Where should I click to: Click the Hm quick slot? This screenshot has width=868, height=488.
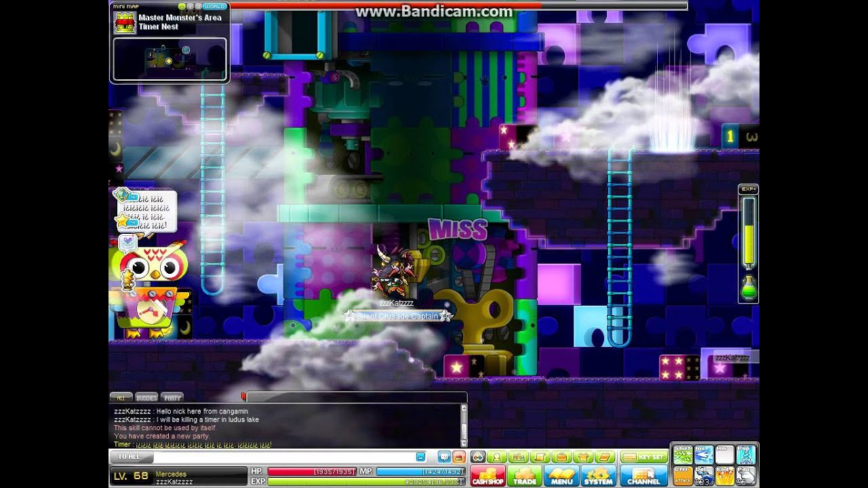[725, 455]
